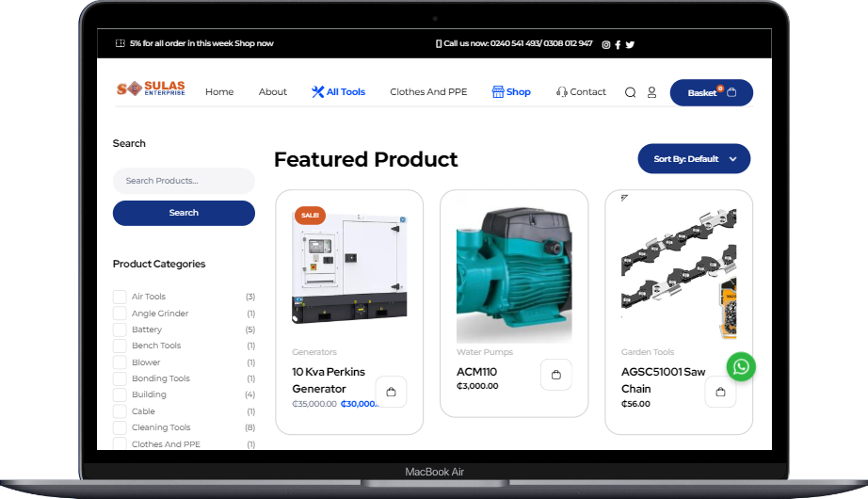Click the Water Pumps category link

click(485, 352)
